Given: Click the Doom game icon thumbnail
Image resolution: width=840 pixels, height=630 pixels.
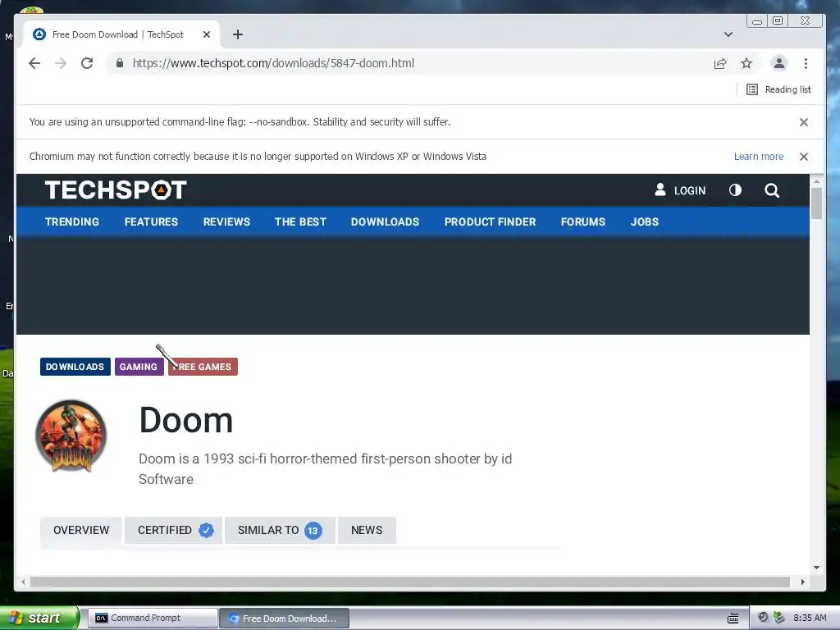Looking at the screenshot, I should pyautogui.click(x=71, y=436).
